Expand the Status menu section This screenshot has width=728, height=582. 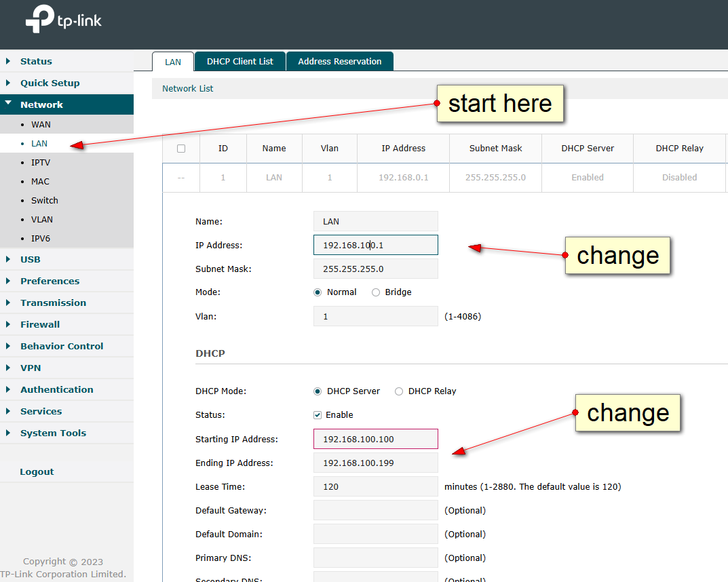[x=36, y=61]
